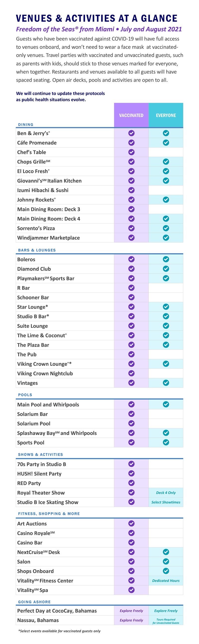The height and width of the screenshot is (644, 199).
Task: Click the BARS & LOUNGES section heading
Action: click(x=37, y=250)
